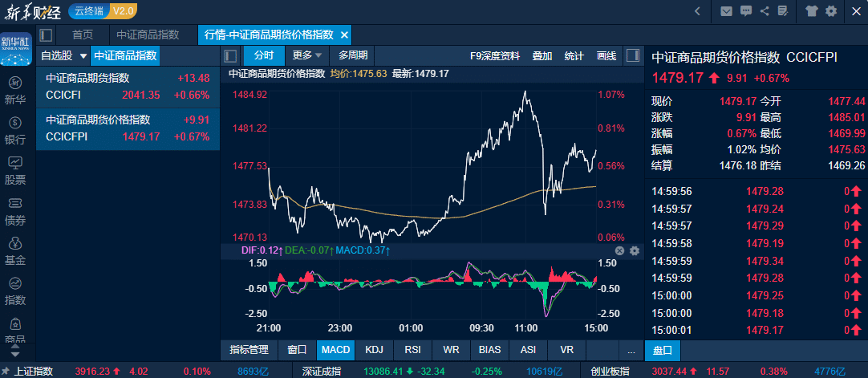868x378 pixels.
Task: Toggle the right quote panel visibility
Action: (632, 55)
